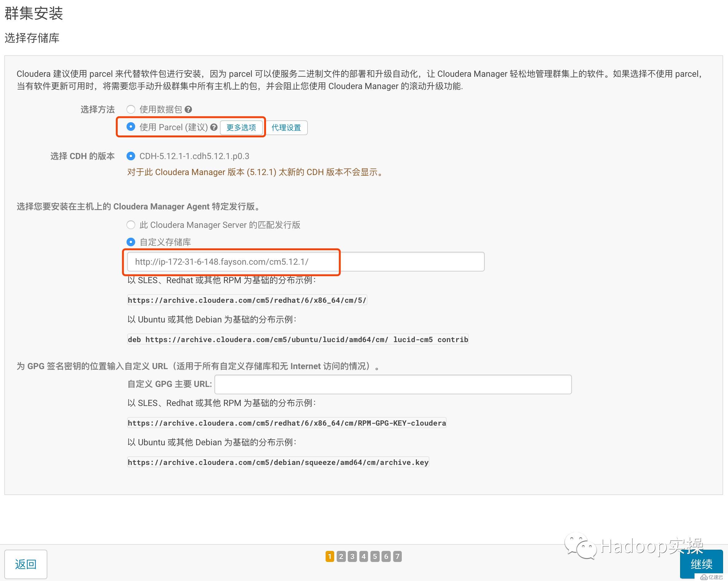Click the RPM-GPG-KEY-cloudera example URL
This screenshot has height=581, width=728.
[x=287, y=423]
